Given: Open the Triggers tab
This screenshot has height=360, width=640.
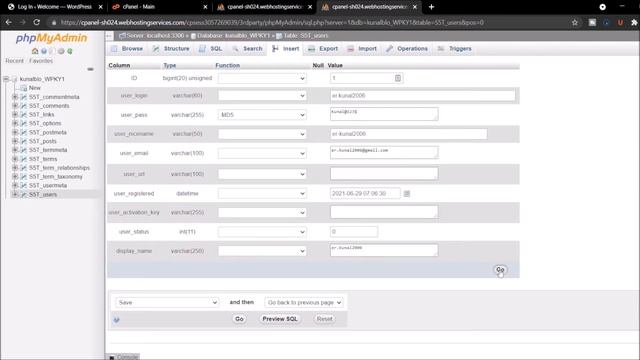Looking at the screenshot, I should [x=454, y=49].
